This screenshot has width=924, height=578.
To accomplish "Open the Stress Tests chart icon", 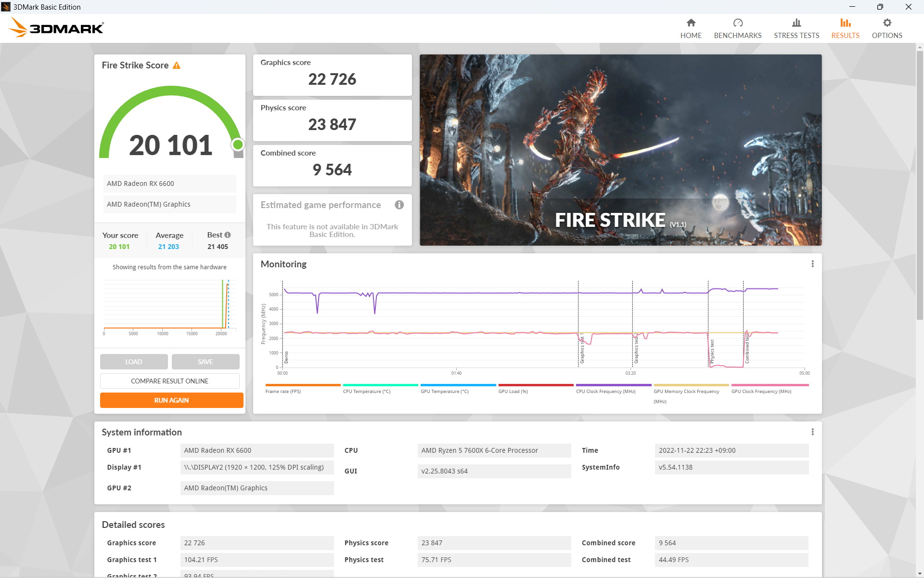I will 796,23.
